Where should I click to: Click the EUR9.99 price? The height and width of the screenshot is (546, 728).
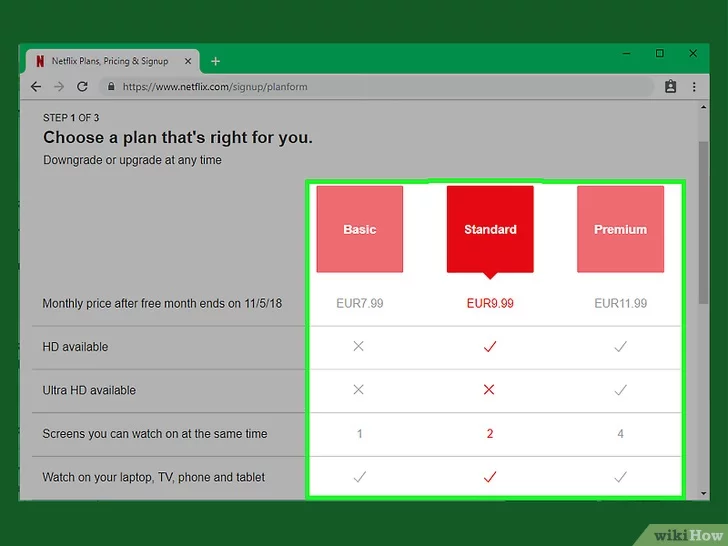click(x=490, y=303)
